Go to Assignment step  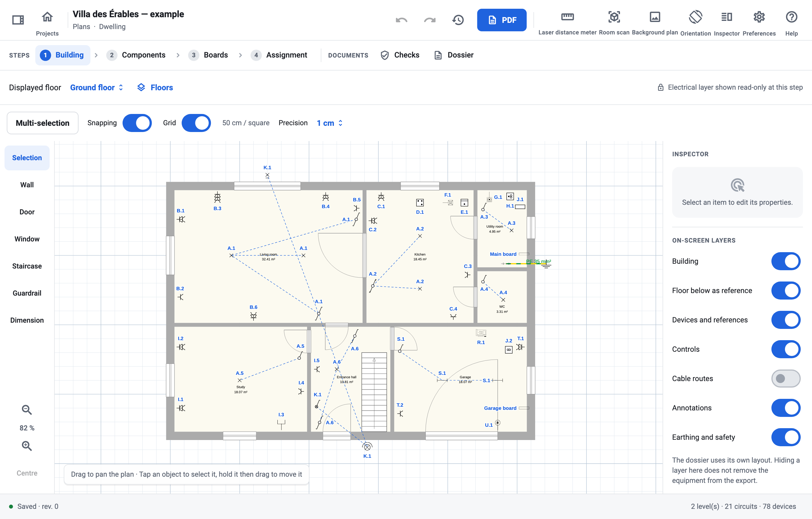click(x=279, y=55)
